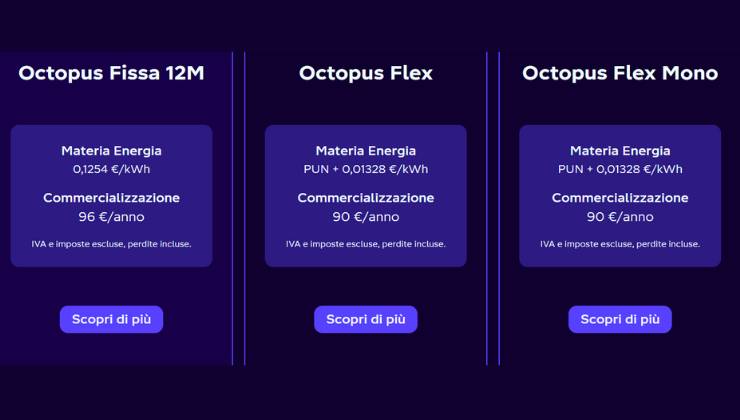
Task: Click Materia Energia label in Flex Mono card
Action: pyautogui.click(x=620, y=151)
